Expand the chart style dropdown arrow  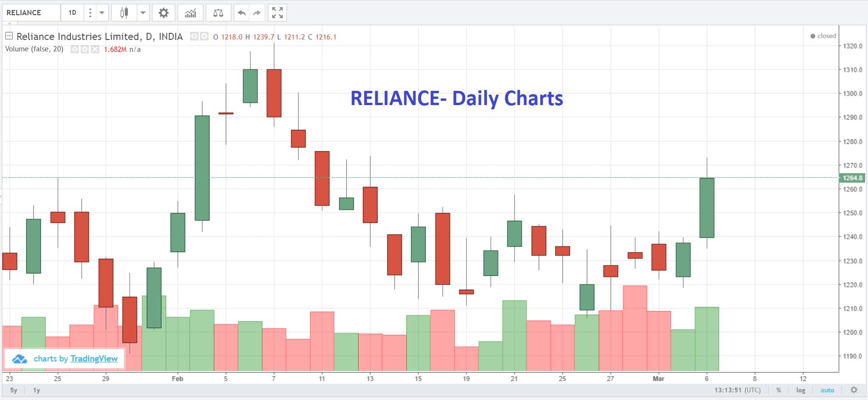[x=143, y=13]
